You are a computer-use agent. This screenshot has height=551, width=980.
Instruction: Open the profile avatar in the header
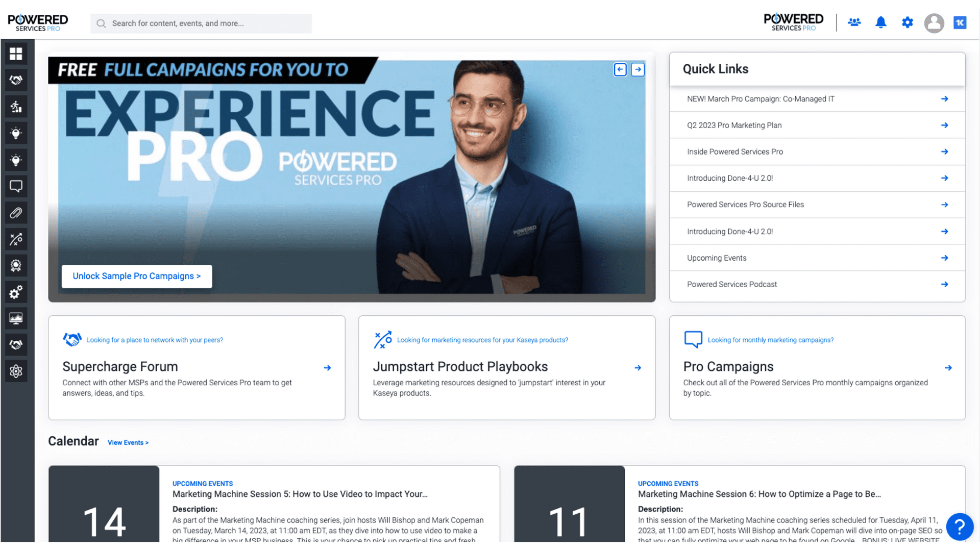coord(934,23)
